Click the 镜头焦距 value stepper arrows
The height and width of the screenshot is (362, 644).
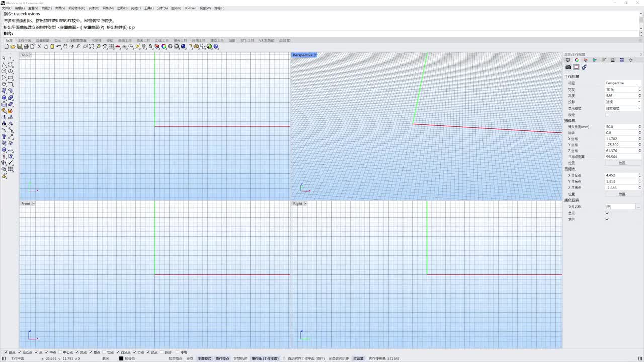coord(640,127)
